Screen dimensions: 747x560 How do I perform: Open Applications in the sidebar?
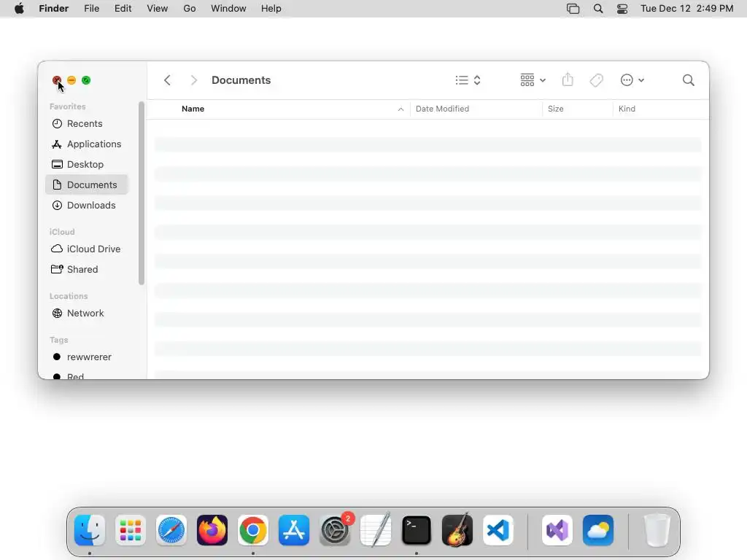(x=87, y=144)
